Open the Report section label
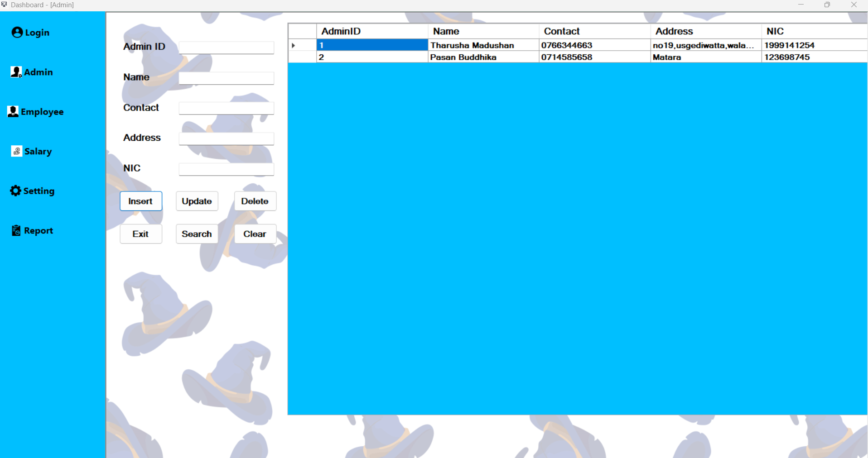 (39, 230)
